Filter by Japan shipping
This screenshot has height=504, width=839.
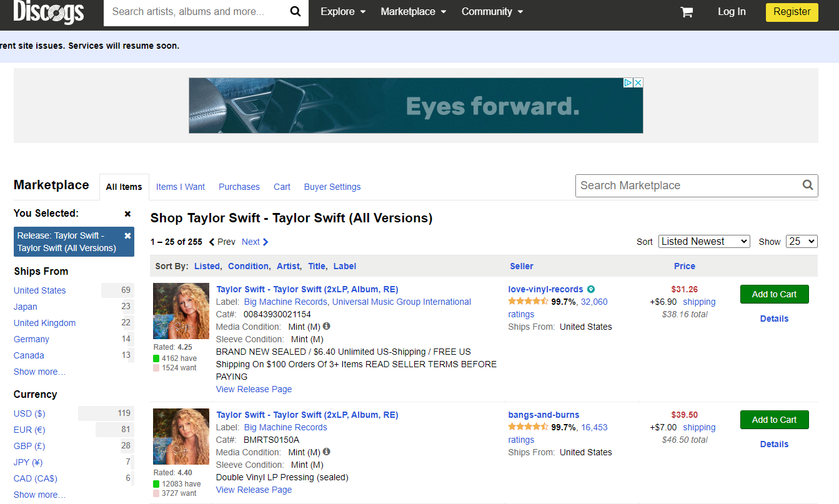click(x=26, y=307)
